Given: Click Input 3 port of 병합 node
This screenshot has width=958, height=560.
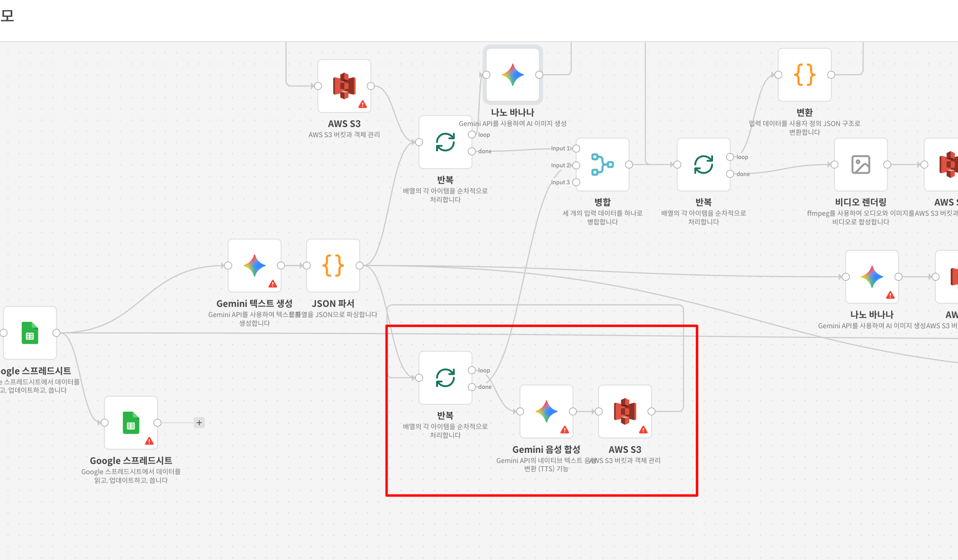Looking at the screenshot, I should point(576,182).
